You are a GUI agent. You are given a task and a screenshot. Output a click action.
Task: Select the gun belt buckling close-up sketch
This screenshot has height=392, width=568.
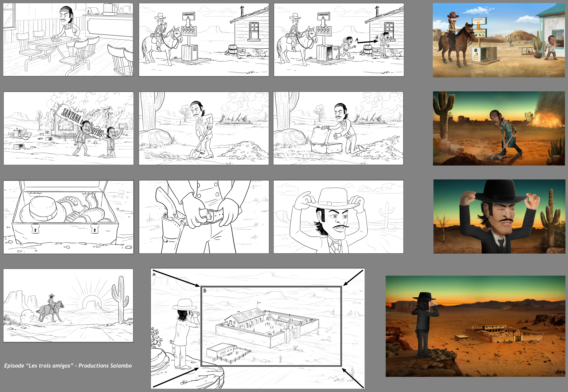[x=204, y=217]
